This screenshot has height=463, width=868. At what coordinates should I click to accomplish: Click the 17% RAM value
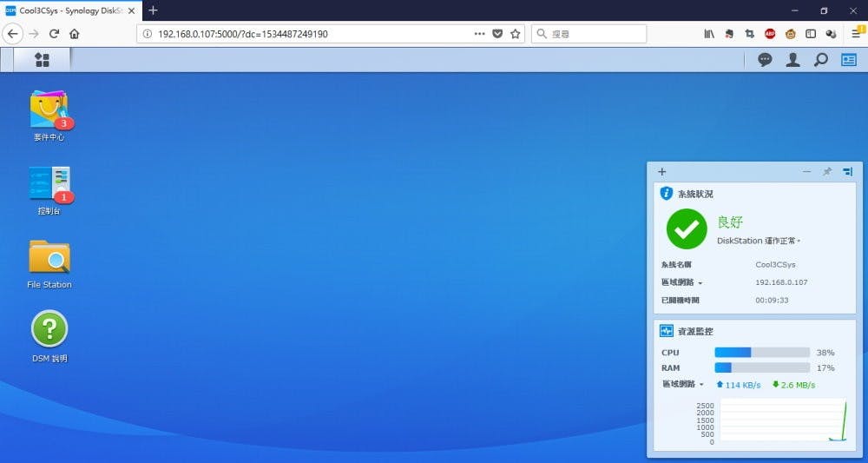pos(825,367)
